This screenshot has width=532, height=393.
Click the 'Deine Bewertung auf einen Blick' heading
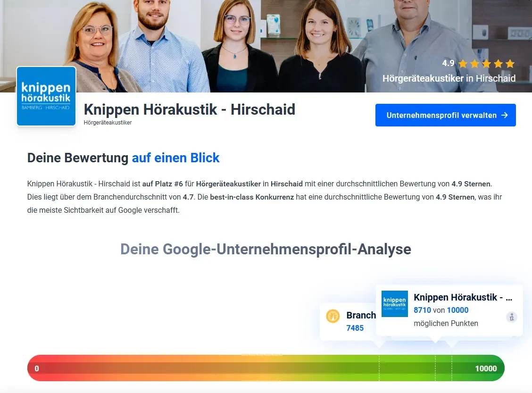pos(123,158)
